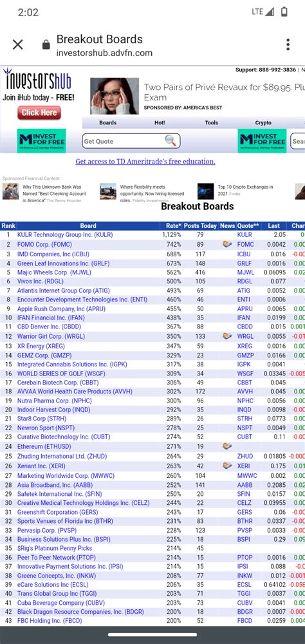This screenshot has width=305, height=644.
Task: Click the WRGL news icon
Action: click(227, 336)
